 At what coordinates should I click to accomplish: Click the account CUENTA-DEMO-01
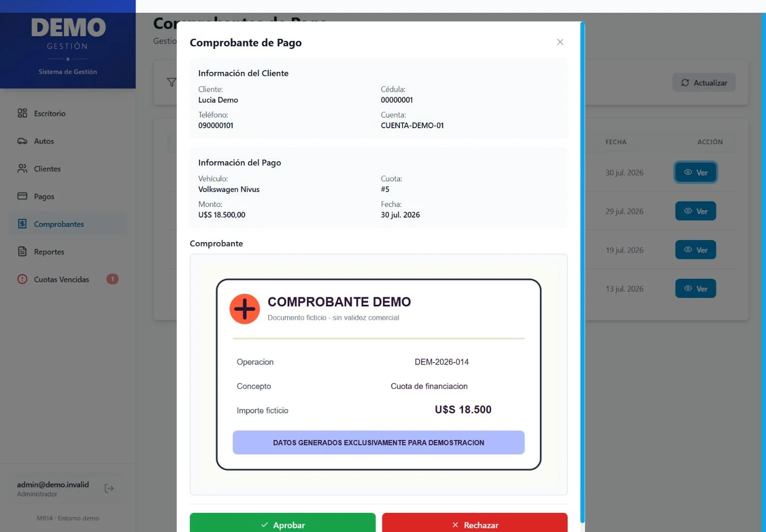[412, 126]
